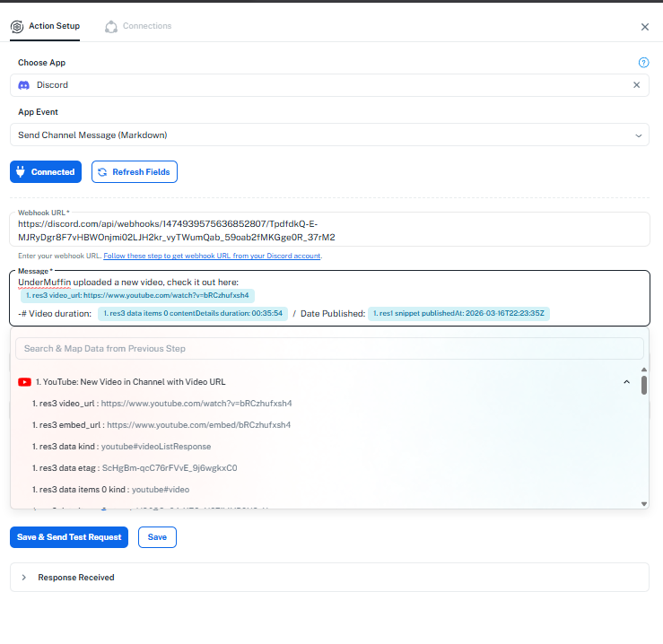Expand the App Event dropdown arrow
The width and height of the screenshot is (663, 644).
pyautogui.click(x=638, y=135)
